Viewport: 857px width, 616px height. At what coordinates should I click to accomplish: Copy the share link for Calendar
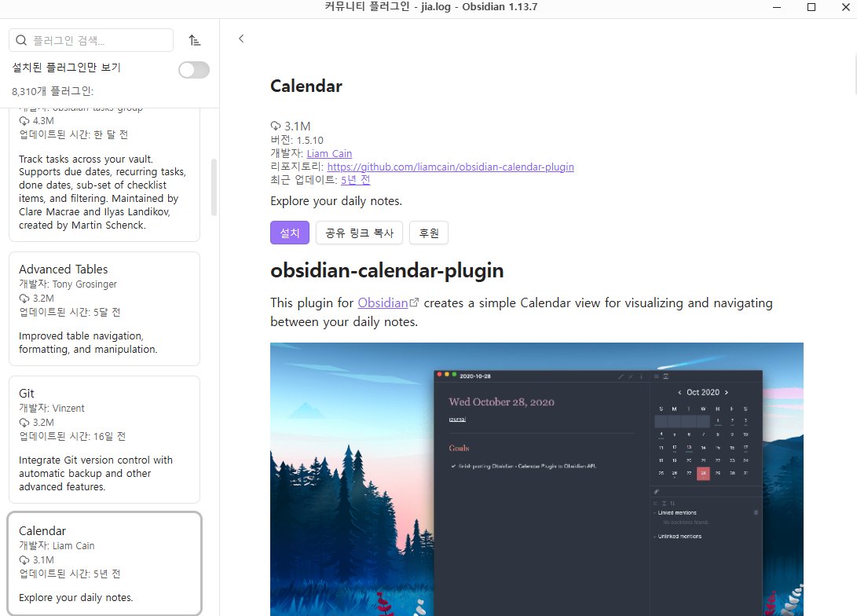360,233
